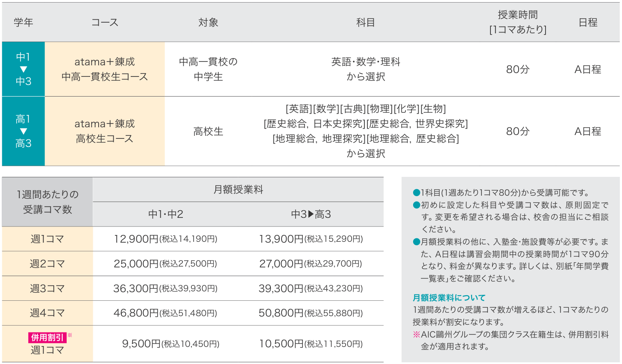Select the 対象 column header

click(x=208, y=22)
